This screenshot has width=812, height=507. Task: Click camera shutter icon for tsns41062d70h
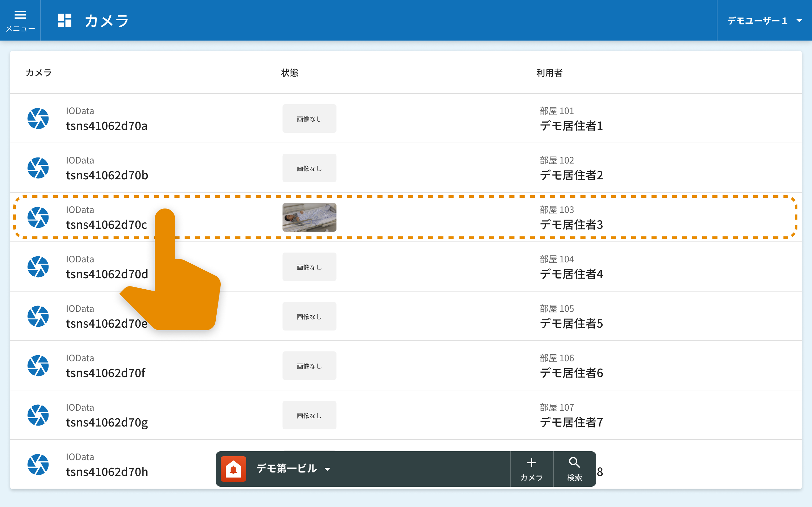tap(38, 465)
